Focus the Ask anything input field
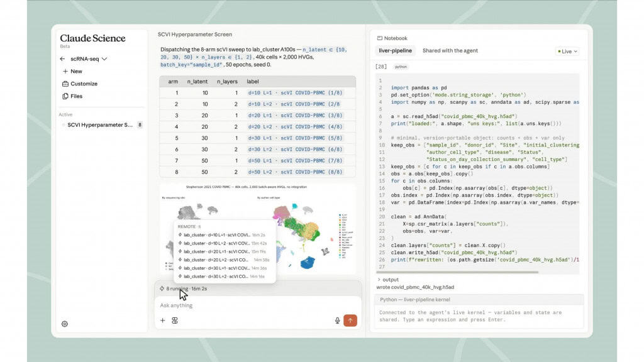644x362 pixels. [258, 305]
